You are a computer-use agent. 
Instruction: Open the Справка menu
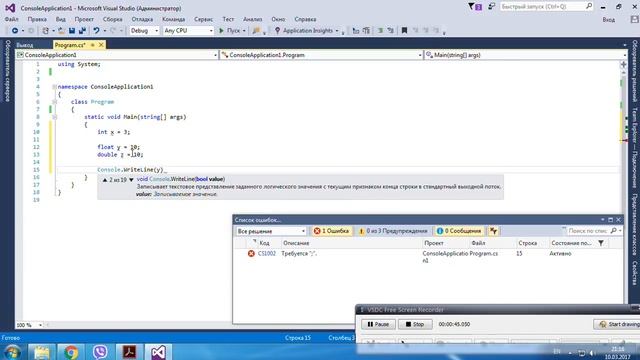coord(305,19)
